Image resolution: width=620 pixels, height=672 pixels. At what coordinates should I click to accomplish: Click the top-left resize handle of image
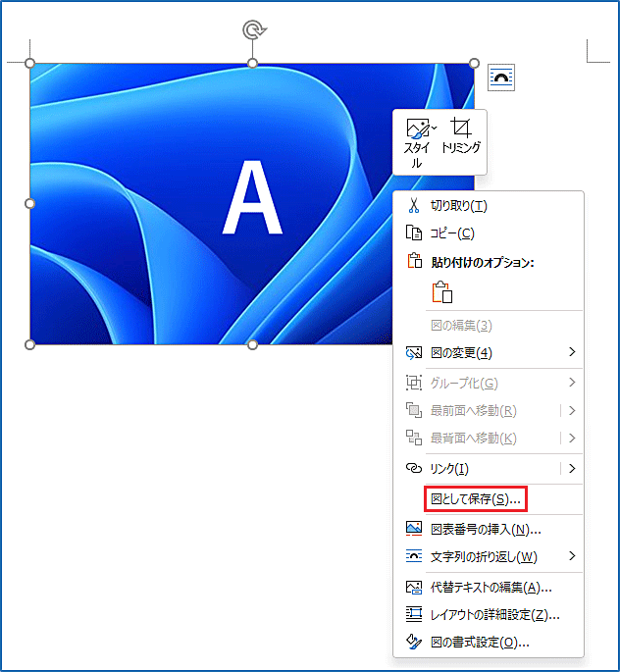click(x=29, y=64)
